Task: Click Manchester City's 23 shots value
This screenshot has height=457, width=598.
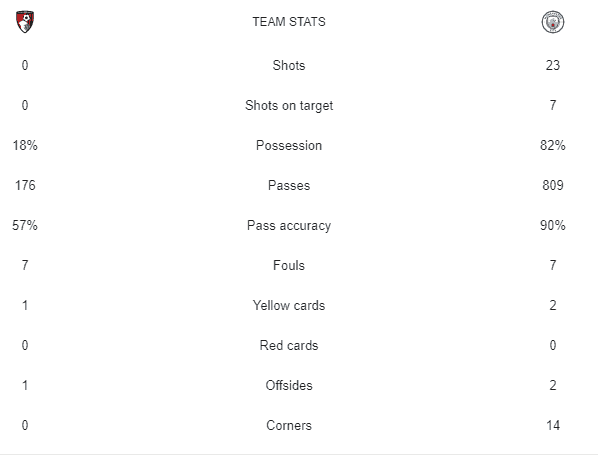Action: (x=553, y=65)
